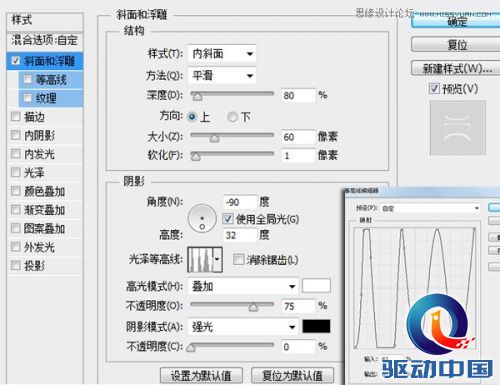The width and height of the screenshot is (500, 385).
Task: Click the shadow 不透明度(C) slider handle
Action: click(x=191, y=348)
